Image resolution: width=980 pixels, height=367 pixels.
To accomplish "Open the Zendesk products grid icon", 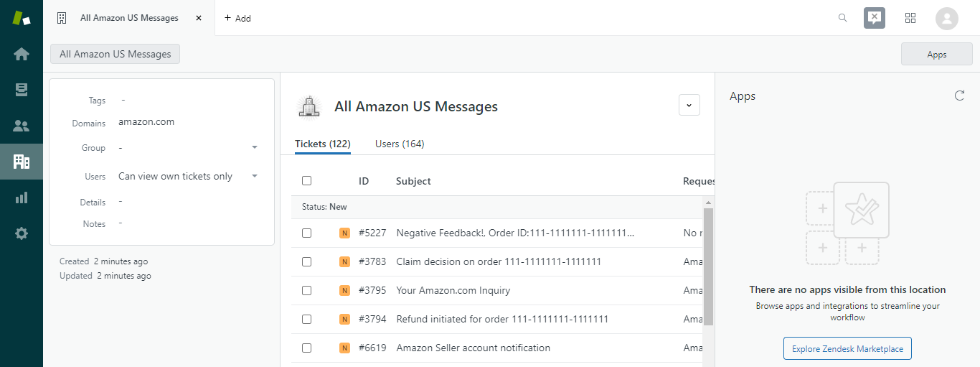I will (x=910, y=18).
